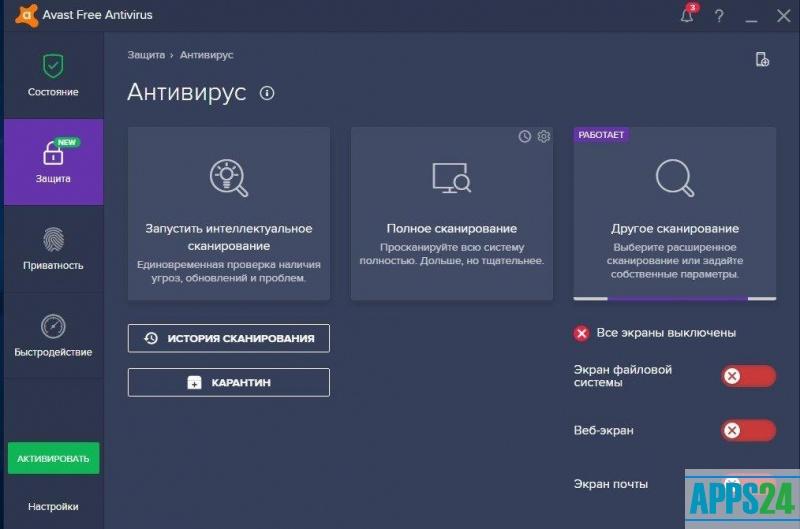The width and height of the screenshot is (800, 529).
Task: Open full scan settings gear icon
Action: [544, 136]
